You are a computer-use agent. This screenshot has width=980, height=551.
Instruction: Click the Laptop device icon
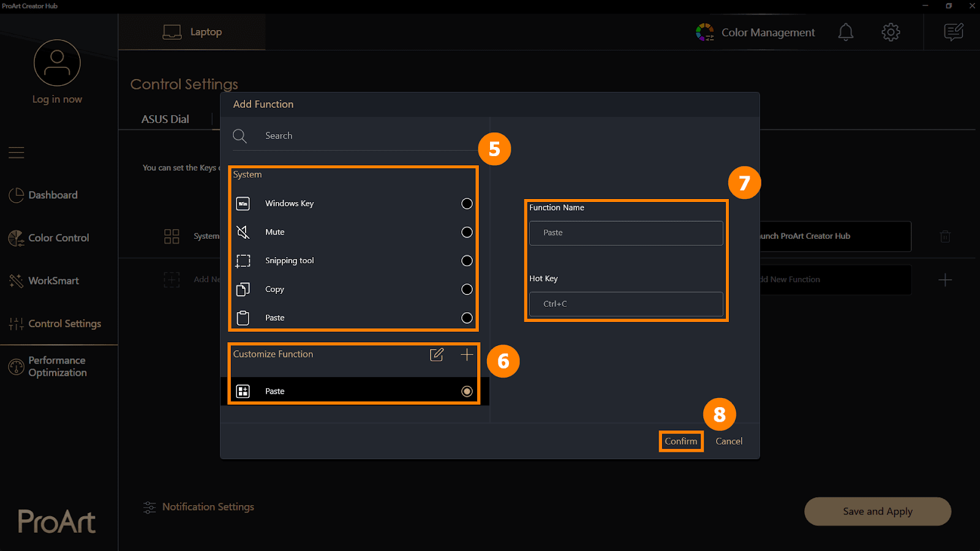pos(172,32)
